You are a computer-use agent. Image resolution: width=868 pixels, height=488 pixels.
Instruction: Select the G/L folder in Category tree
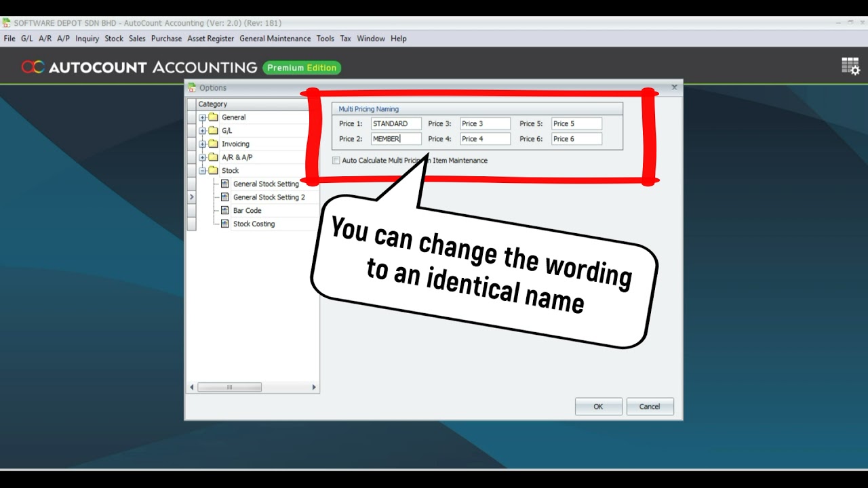226,131
